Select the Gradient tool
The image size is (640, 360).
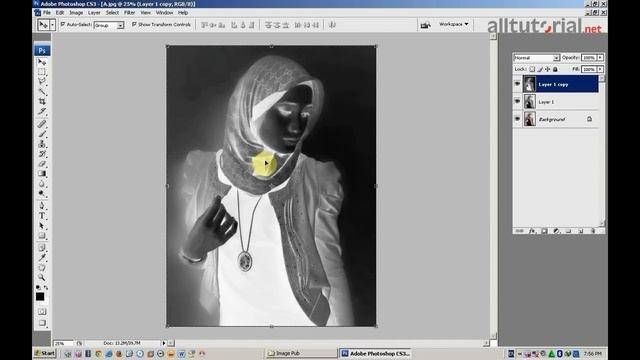[42, 173]
